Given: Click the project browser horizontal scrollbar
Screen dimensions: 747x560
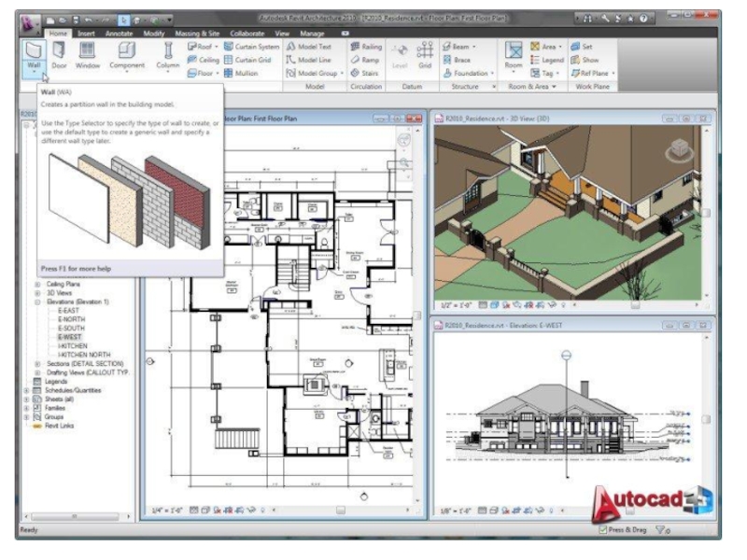Looking at the screenshot, I should (x=77, y=516).
